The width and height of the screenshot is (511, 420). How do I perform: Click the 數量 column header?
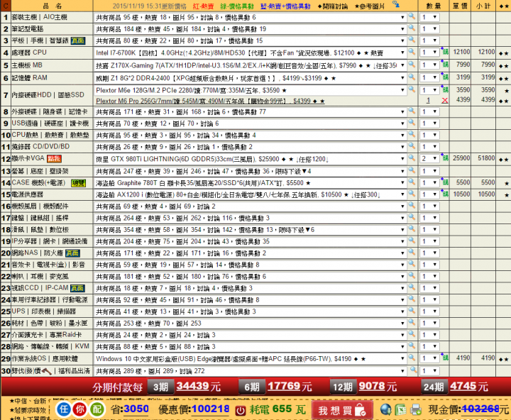click(434, 6)
